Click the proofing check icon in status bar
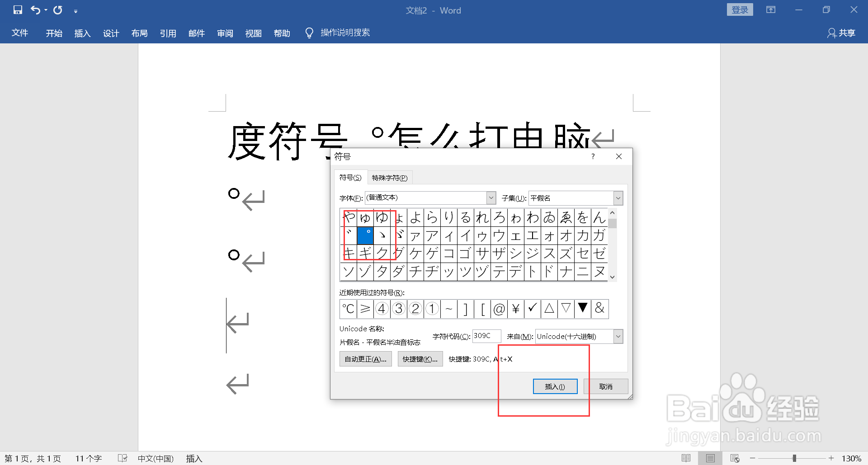This screenshot has height=465, width=868. (122, 458)
